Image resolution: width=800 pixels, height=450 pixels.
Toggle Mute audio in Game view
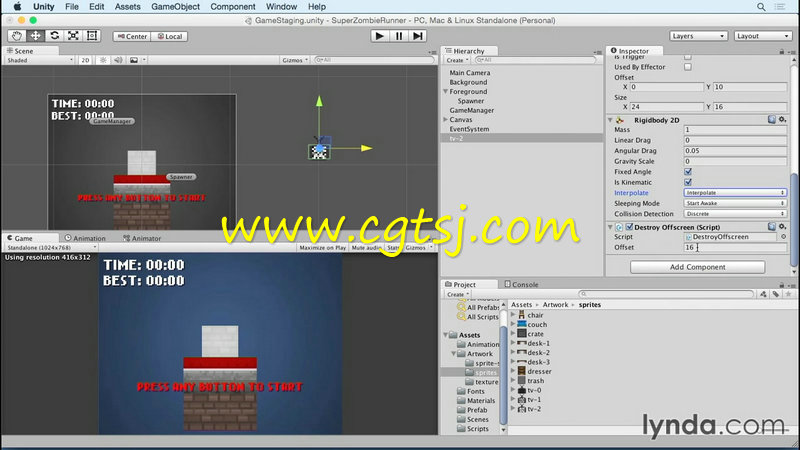tap(366, 247)
